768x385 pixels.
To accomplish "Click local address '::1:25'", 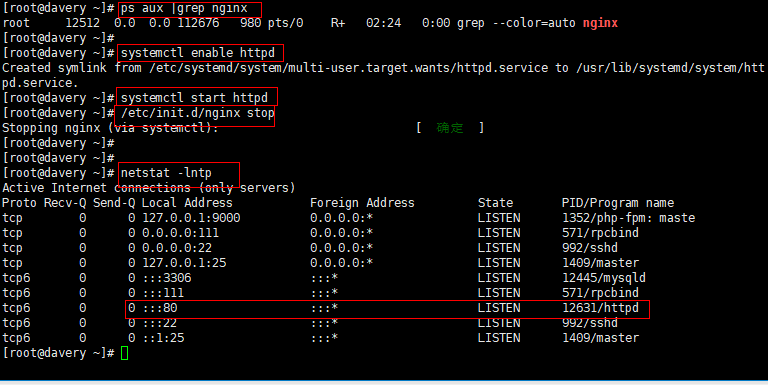I will [163, 338].
